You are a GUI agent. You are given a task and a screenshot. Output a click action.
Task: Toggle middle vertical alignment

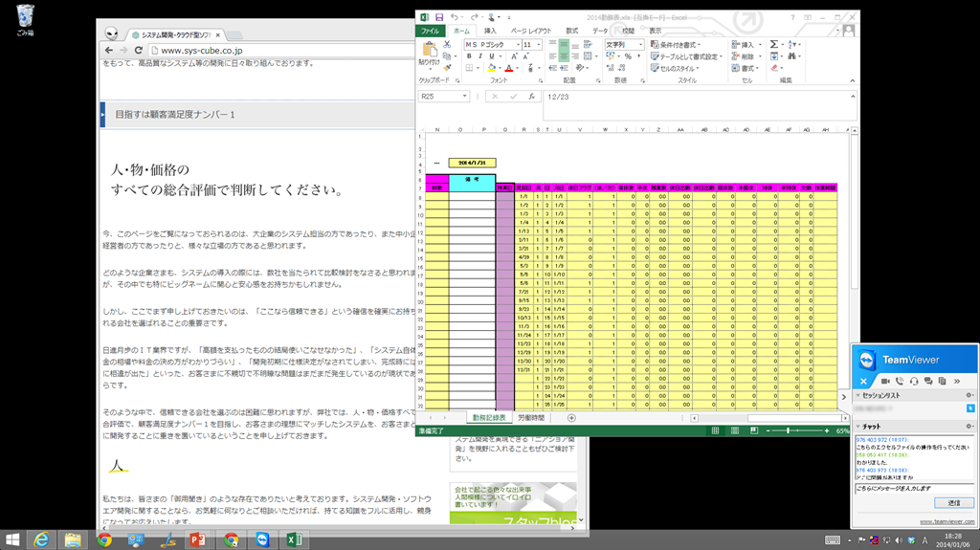click(564, 44)
